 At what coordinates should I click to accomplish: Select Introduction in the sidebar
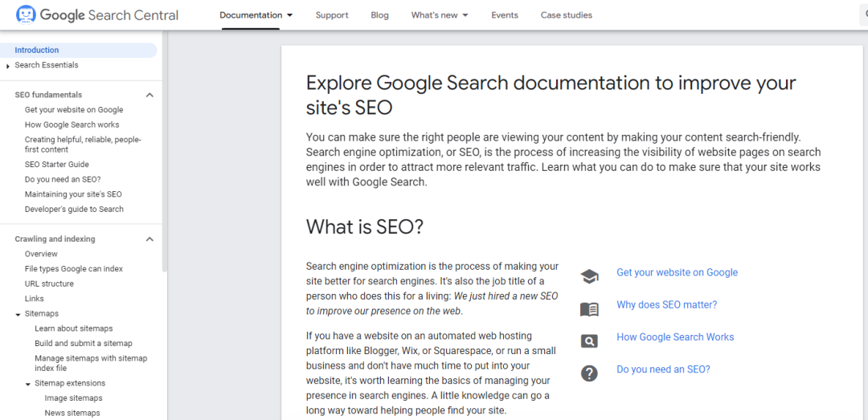(79, 50)
